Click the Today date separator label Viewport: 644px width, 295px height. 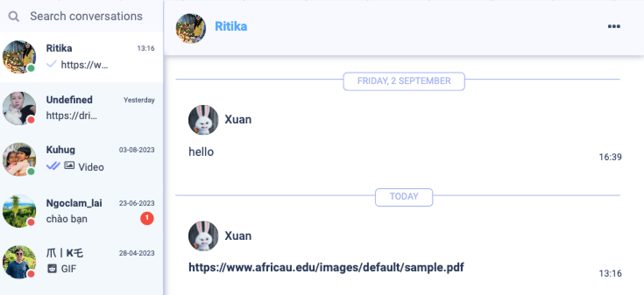point(404,197)
